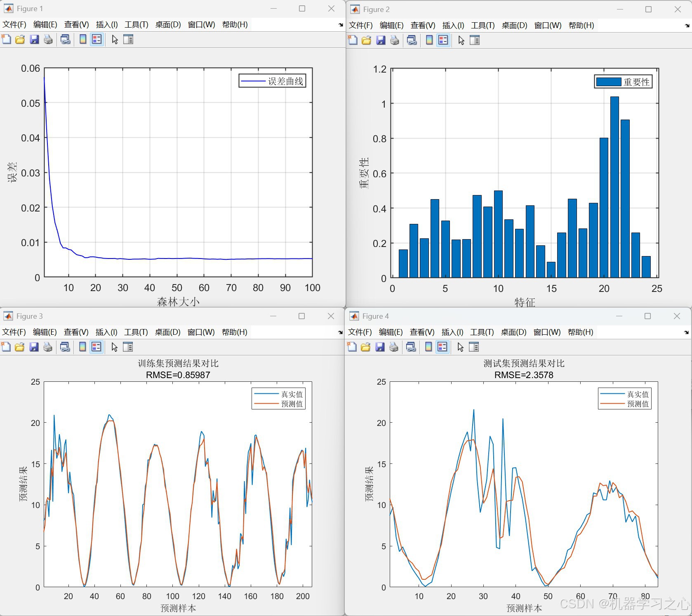Save Figure 1 using the floppy disk icon

[x=34, y=40]
